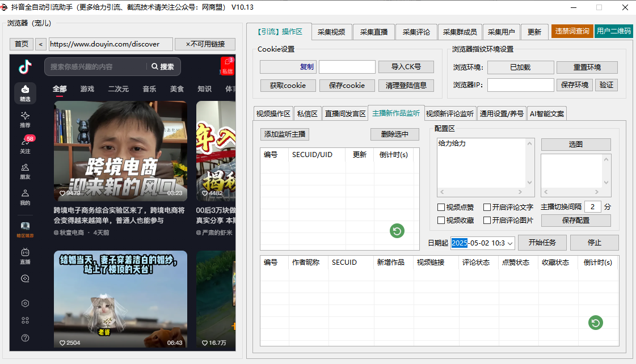Switch to the 私信区 sub-tab
This screenshot has height=364, width=636.
307,114
